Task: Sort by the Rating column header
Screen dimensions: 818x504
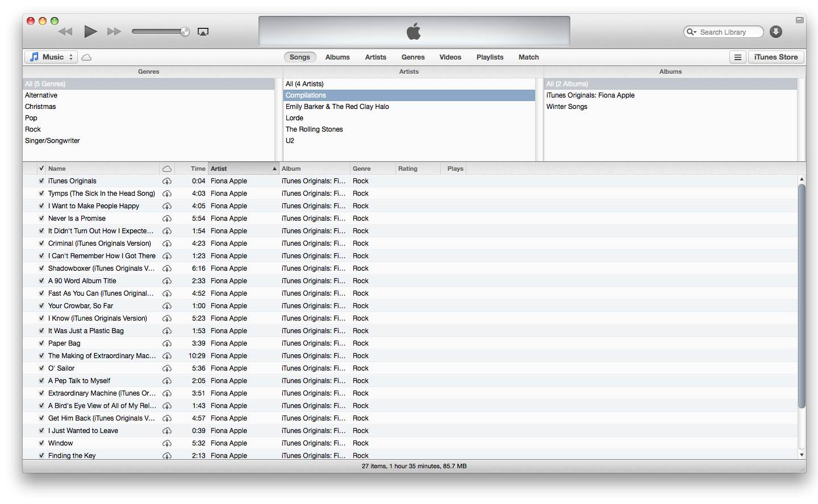Action: click(x=418, y=169)
